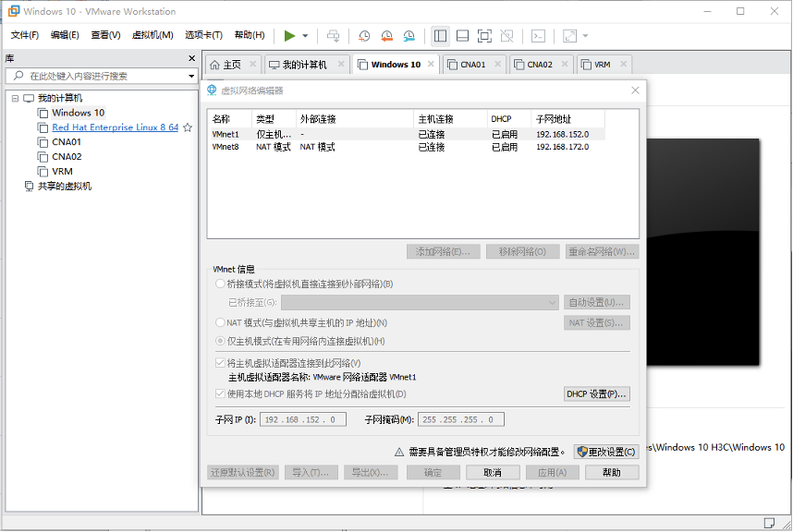Select the 桥接模式 radio button
This screenshot has width=793, height=532.
pyautogui.click(x=220, y=284)
